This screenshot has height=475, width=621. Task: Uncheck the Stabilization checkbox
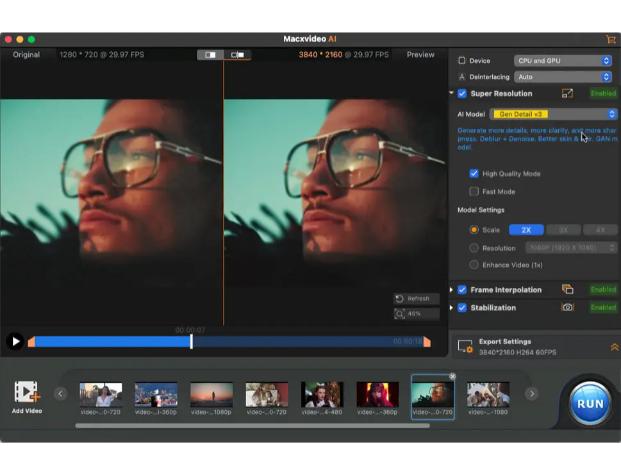point(462,307)
